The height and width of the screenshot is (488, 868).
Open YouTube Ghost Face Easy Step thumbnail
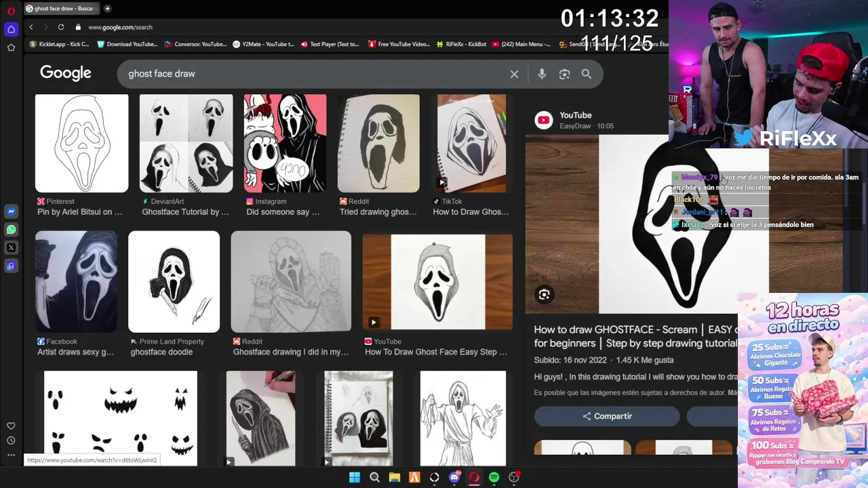pos(437,282)
